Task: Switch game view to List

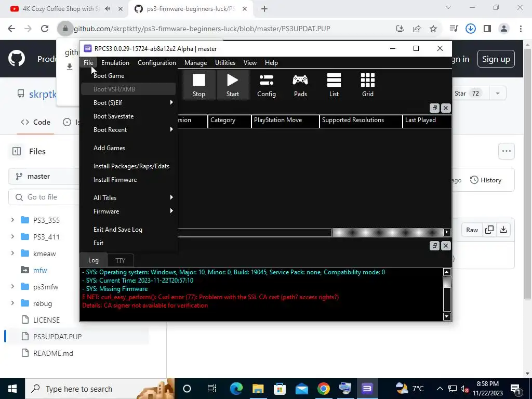Action: tap(334, 85)
